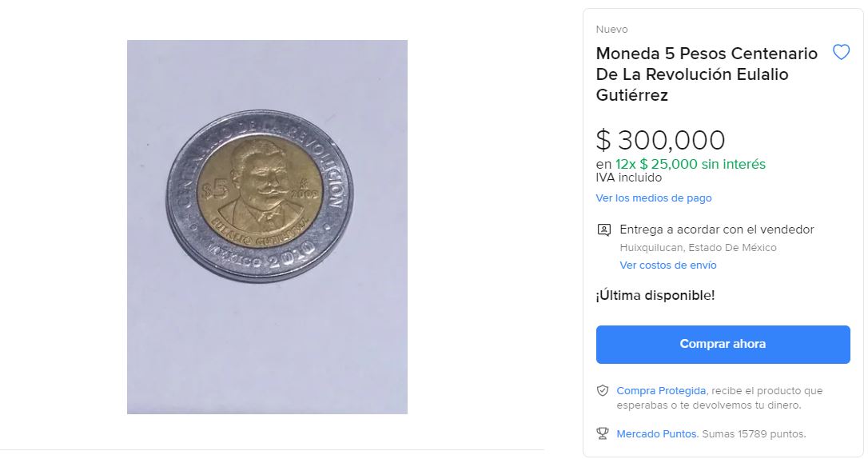The image size is (868, 459).
Task: Click the Sumas 15789 puntos text
Action: [x=754, y=434]
